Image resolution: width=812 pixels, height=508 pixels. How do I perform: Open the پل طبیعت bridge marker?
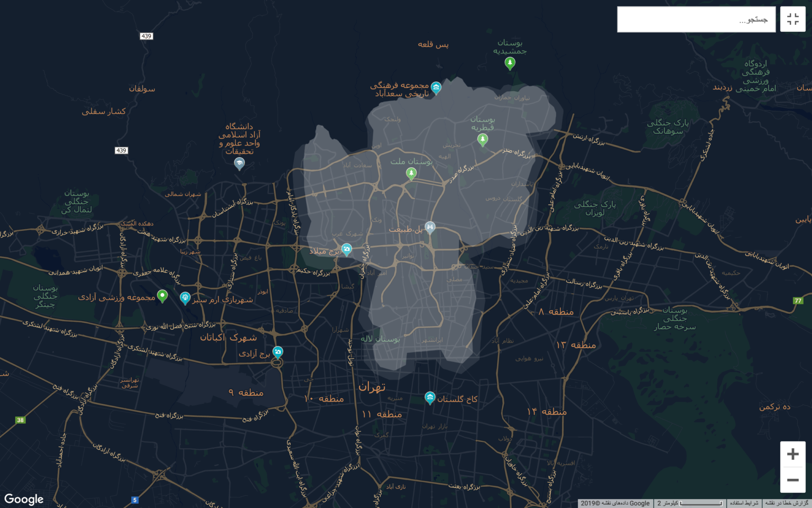coord(430,228)
